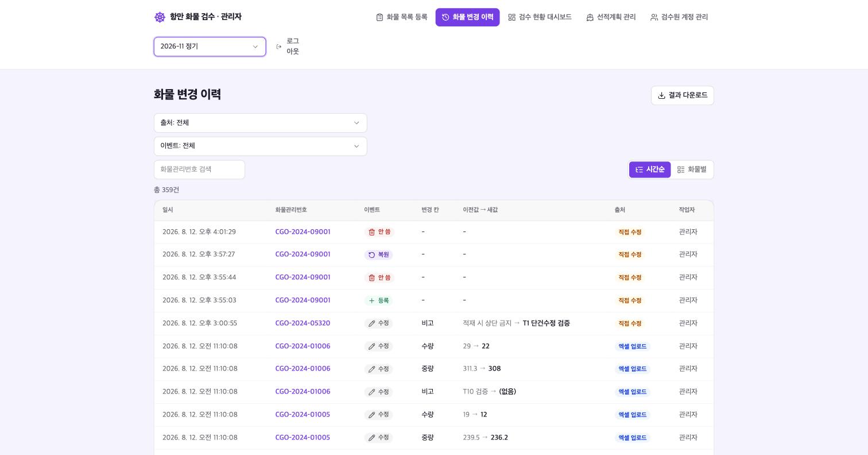This screenshot has height=455, width=868.
Task: Click the 로그아웃 button
Action: tap(288, 47)
